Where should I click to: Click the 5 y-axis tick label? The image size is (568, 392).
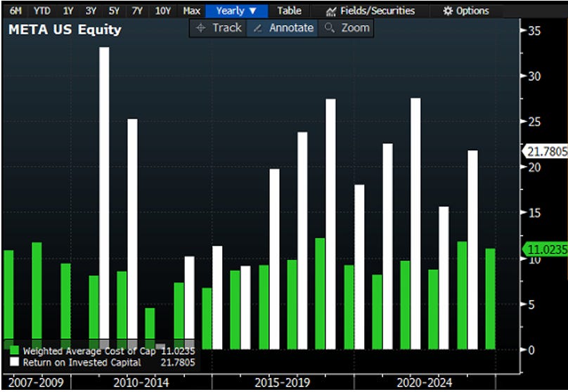[531, 305]
